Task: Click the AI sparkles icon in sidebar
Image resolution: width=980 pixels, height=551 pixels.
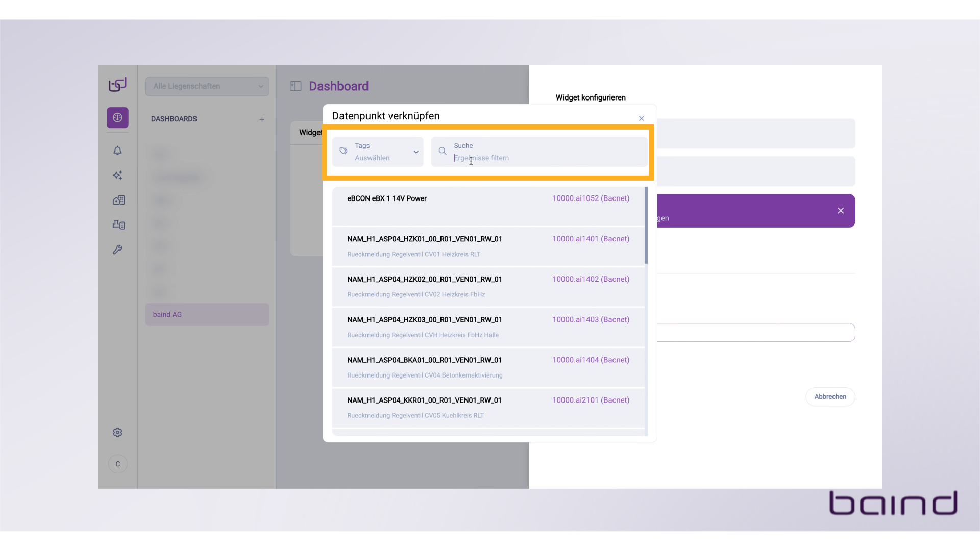Action: coord(117,176)
